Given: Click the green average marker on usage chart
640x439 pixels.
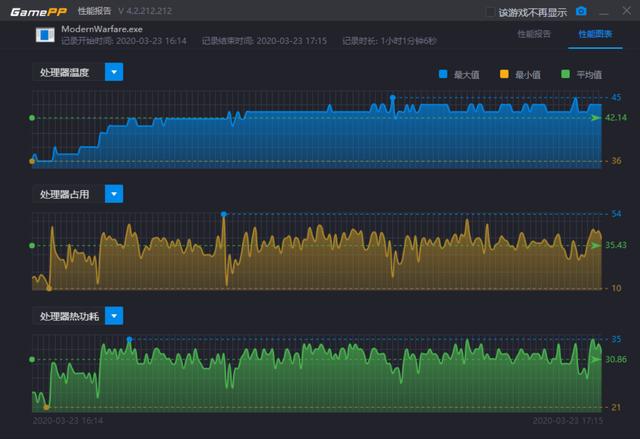Looking at the screenshot, I should (32, 246).
